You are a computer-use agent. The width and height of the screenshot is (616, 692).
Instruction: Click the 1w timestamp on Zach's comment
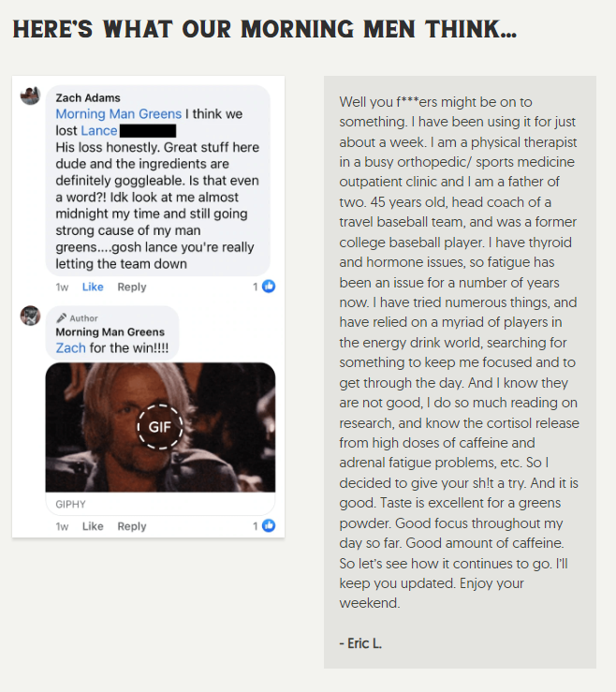click(x=62, y=287)
